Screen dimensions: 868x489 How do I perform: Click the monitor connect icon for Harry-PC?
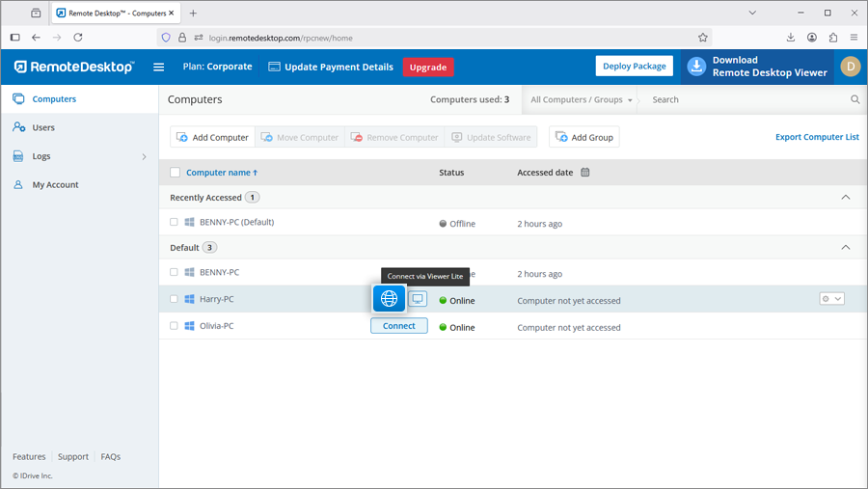point(418,299)
